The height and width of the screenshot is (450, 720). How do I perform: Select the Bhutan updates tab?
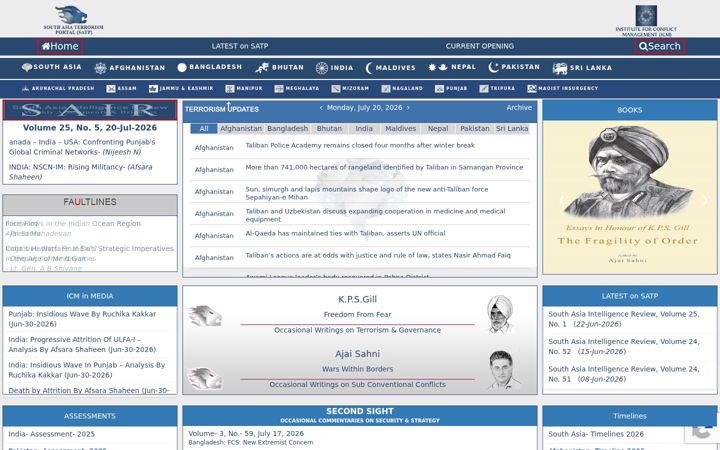coord(329,129)
